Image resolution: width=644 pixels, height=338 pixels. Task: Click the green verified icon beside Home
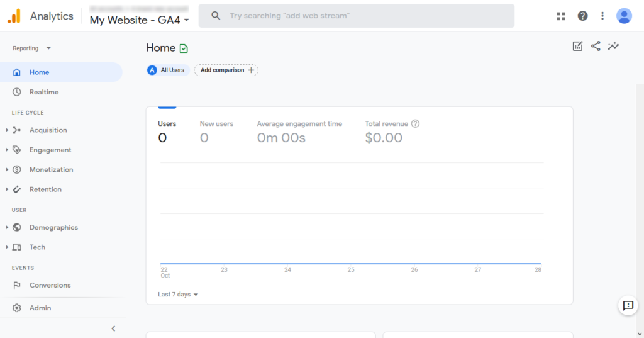click(x=184, y=48)
